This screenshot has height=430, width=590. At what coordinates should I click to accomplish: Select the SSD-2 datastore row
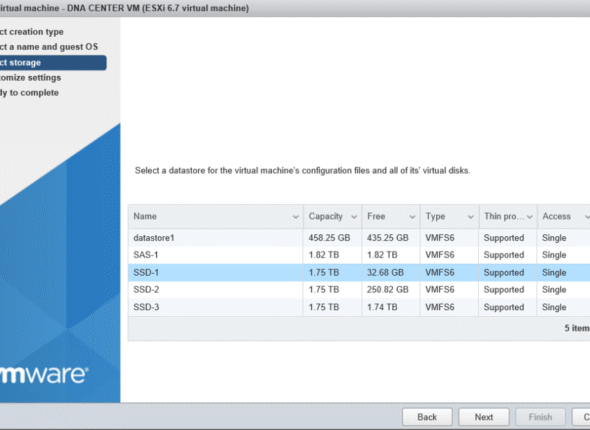coord(359,290)
